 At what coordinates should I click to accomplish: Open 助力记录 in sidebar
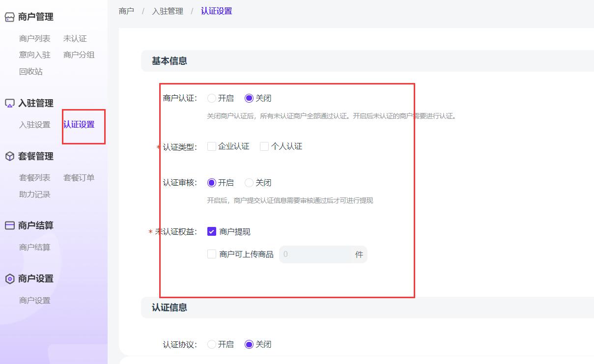35,195
